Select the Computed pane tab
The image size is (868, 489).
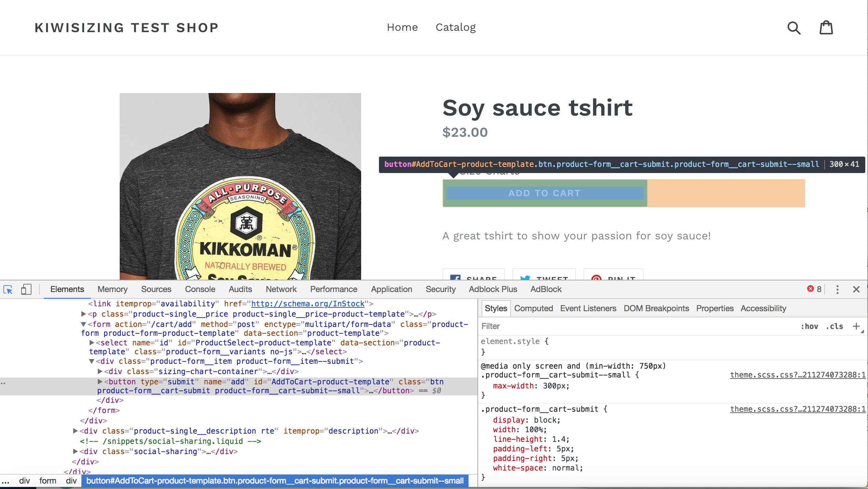pos(534,308)
